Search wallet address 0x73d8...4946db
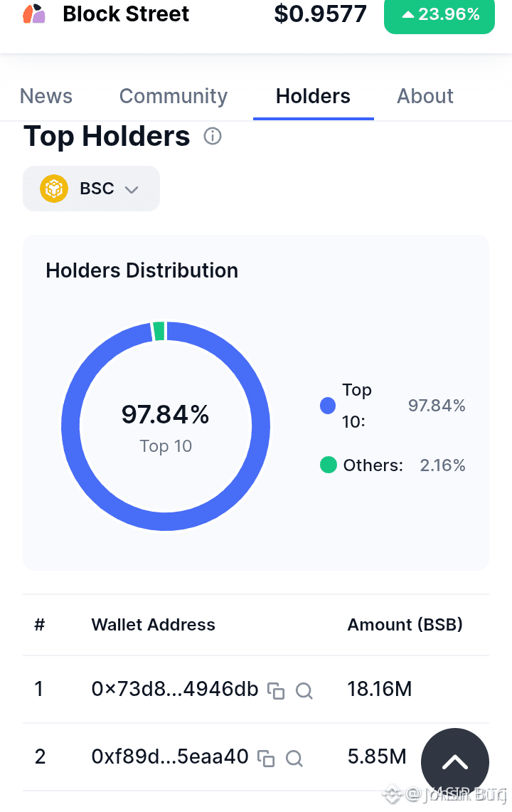 (x=304, y=691)
